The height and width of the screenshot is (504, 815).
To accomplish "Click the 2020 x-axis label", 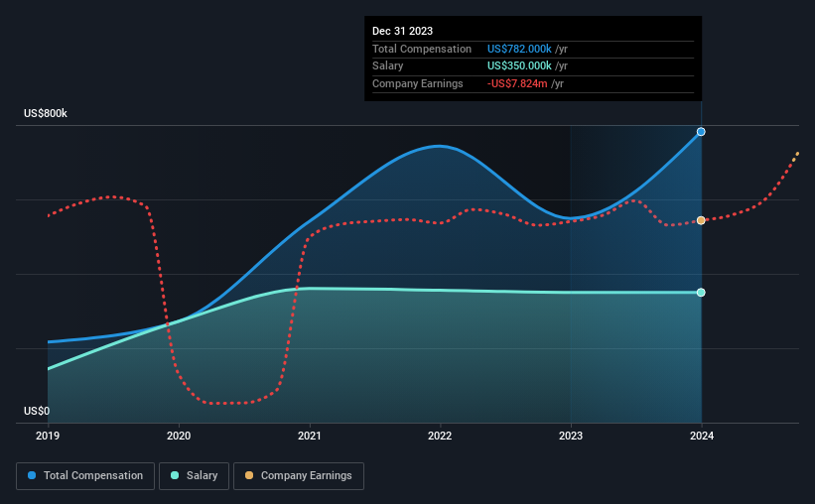I will pos(179,436).
